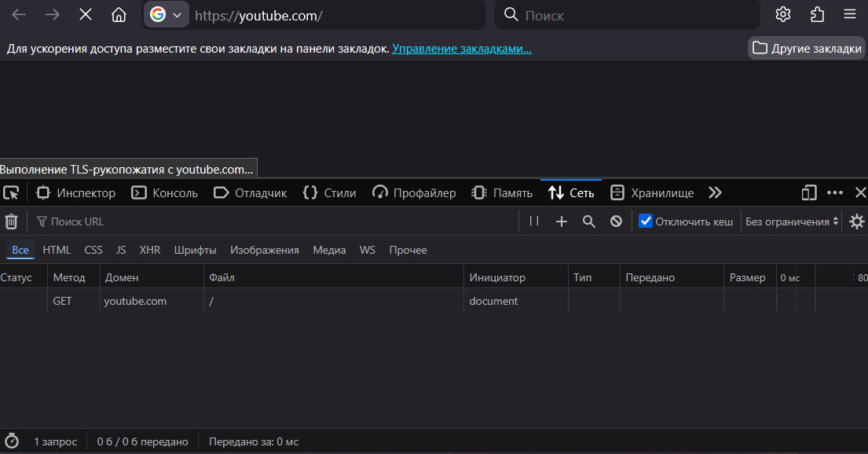868x454 pixels.
Task: Open request blocking with the blocked-circle icon
Action: point(617,222)
